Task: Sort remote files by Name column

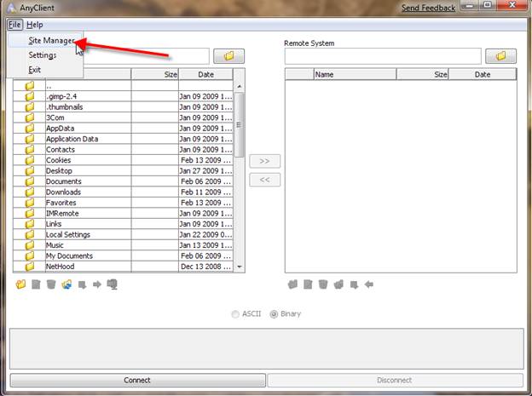Action: (x=355, y=74)
